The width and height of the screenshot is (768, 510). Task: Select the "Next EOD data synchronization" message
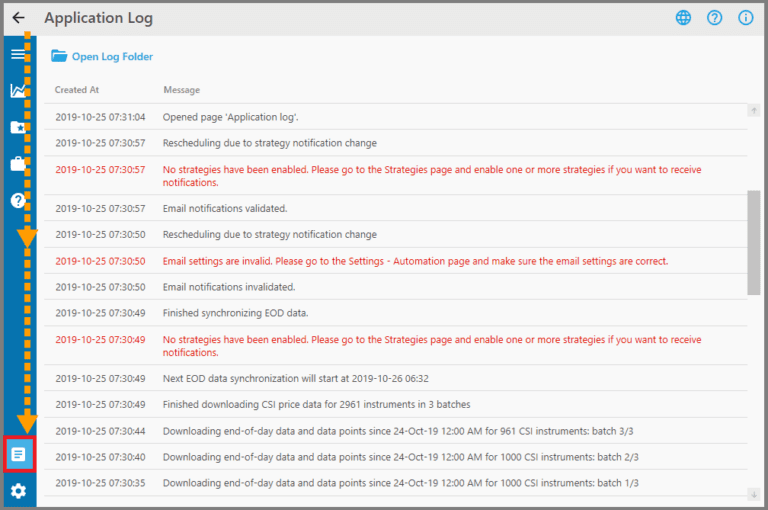[295, 379]
